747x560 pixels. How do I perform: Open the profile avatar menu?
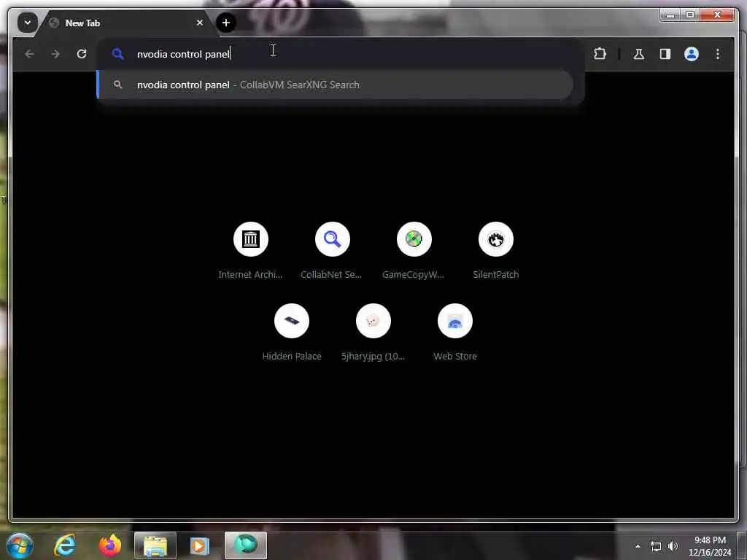tap(692, 54)
